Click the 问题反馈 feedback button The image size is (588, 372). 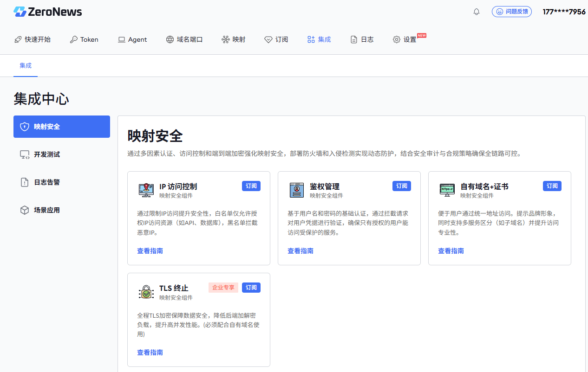tap(512, 12)
